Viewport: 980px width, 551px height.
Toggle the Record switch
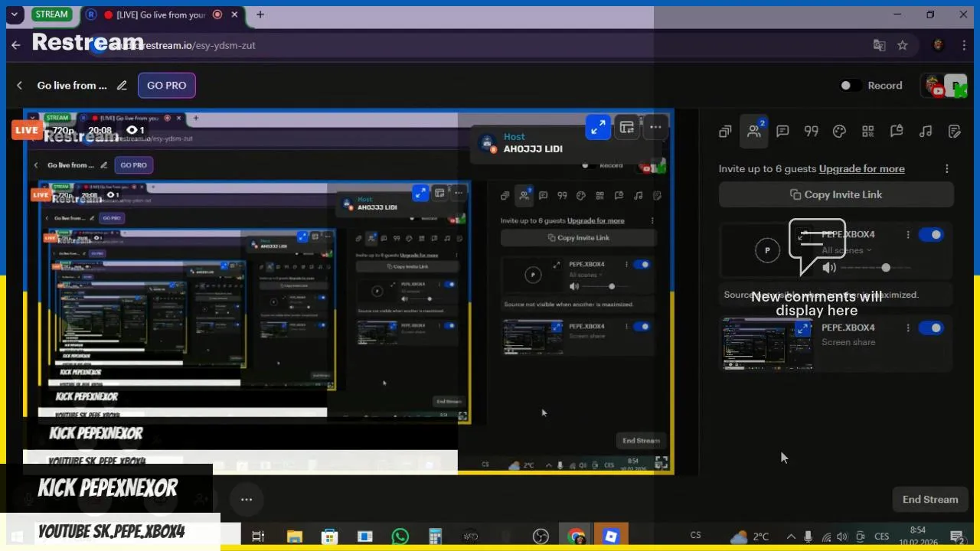(x=851, y=85)
